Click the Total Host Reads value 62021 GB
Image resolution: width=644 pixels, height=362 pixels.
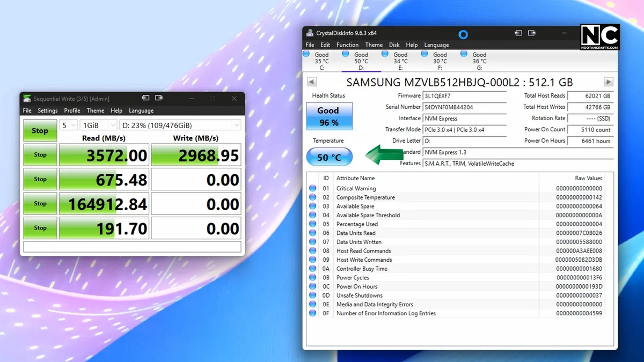590,96
